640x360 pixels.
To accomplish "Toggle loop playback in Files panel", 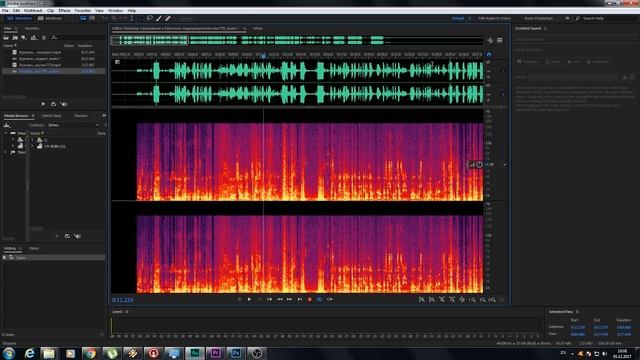I will [x=53, y=104].
